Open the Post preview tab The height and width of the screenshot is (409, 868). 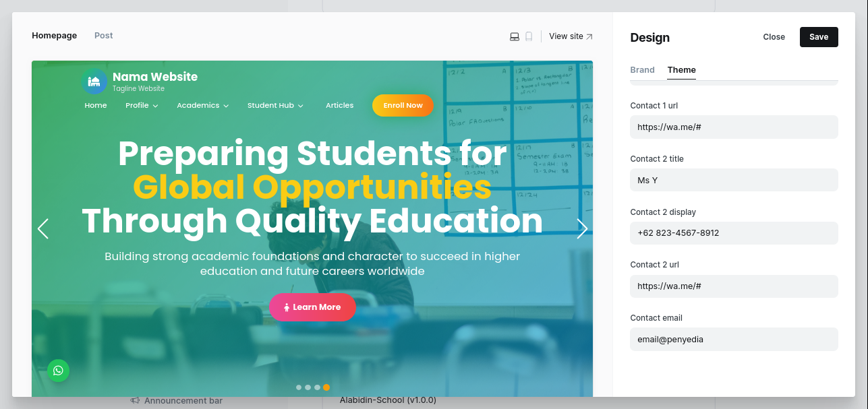pyautogui.click(x=104, y=36)
